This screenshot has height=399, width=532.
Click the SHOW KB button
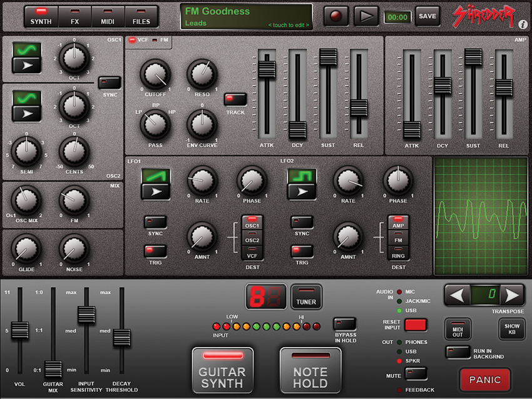(x=511, y=329)
